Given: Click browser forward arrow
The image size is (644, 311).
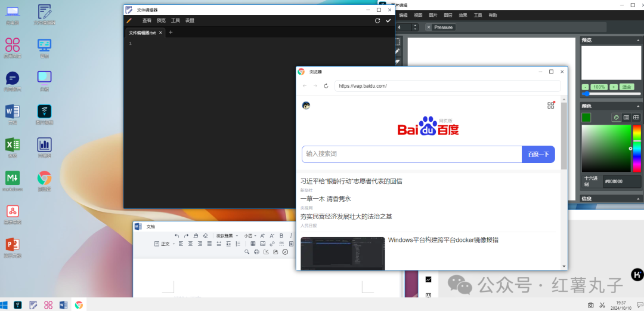Looking at the screenshot, I should coord(315,86).
